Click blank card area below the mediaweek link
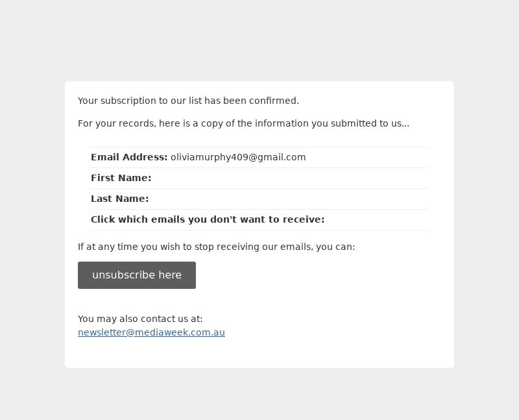This screenshot has width=519, height=420. click(x=259, y=352)
